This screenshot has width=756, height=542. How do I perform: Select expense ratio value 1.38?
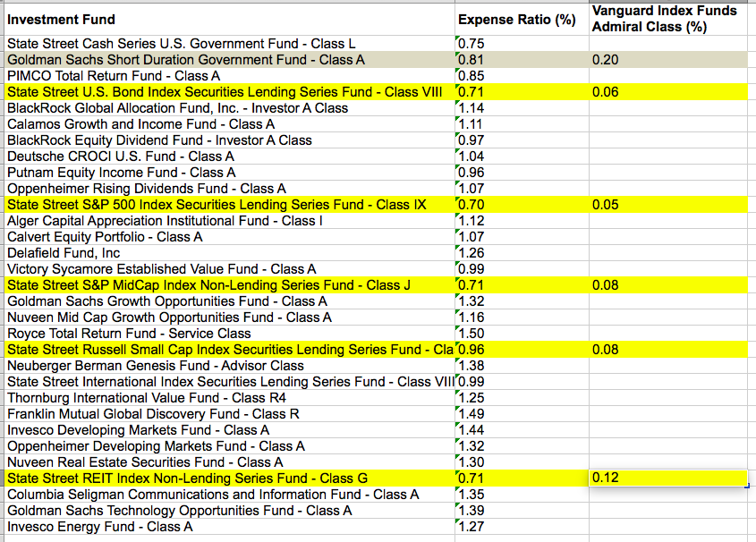[x=522, y=366]
